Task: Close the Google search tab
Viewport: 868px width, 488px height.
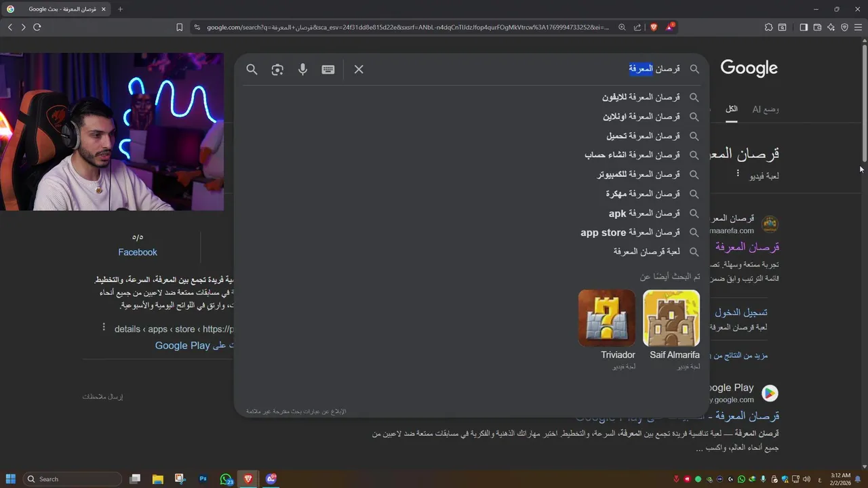Action: pos(104,9)
